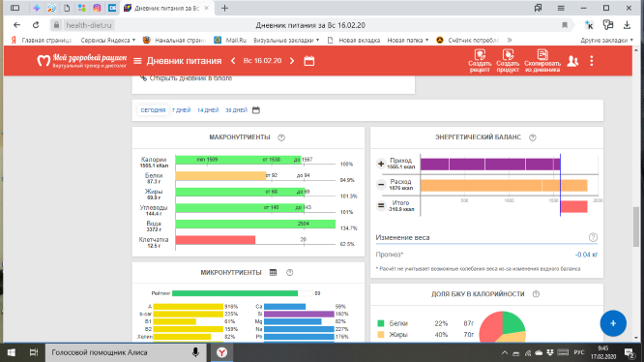Open the hamburger menu beside Дневник питания

click(137, 61)
